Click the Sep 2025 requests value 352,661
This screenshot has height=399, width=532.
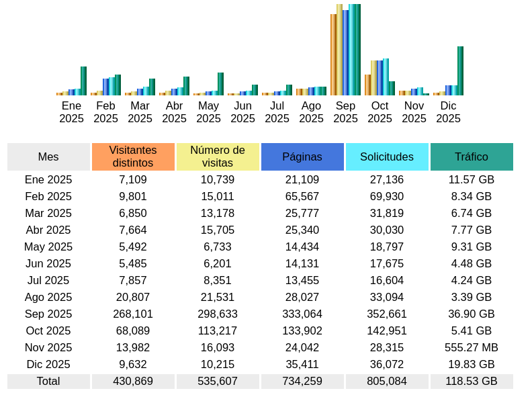[x=387, y=314]
